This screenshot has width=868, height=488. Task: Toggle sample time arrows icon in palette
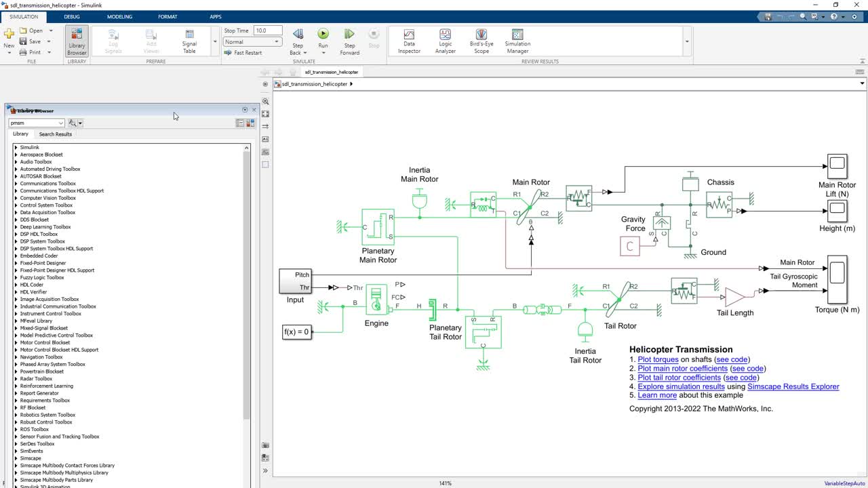(x=265, y=127)
